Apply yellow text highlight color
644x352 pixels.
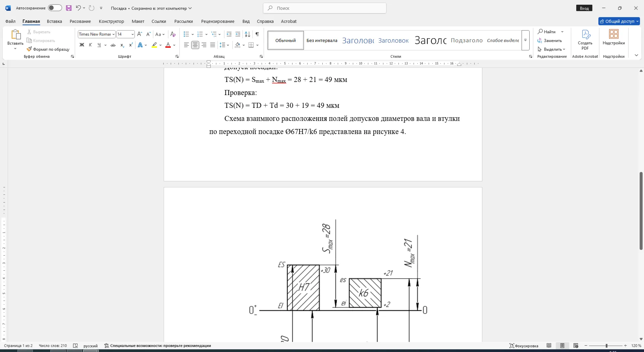[x=154, y=45]
